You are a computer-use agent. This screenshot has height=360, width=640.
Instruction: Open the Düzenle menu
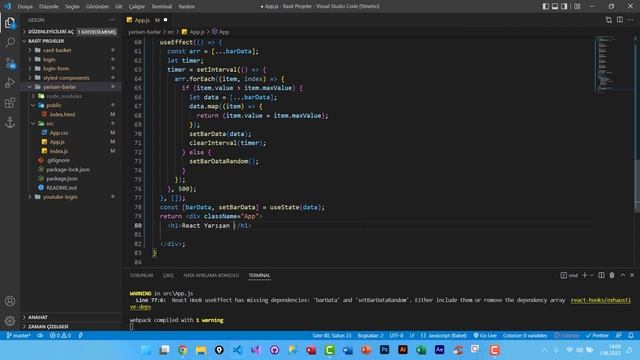[x=49, y=7]
